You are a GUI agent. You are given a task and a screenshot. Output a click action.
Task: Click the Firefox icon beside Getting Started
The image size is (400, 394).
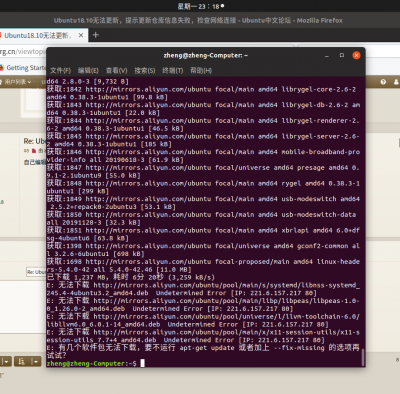[x=1, y=68]
